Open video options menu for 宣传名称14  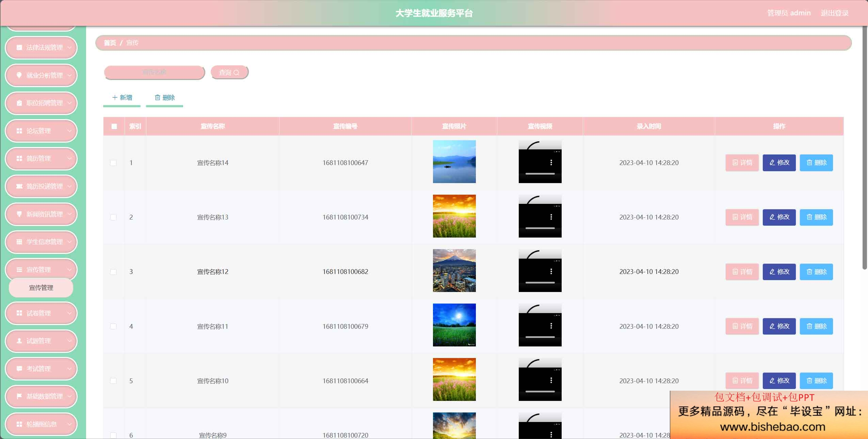point(551,163)
